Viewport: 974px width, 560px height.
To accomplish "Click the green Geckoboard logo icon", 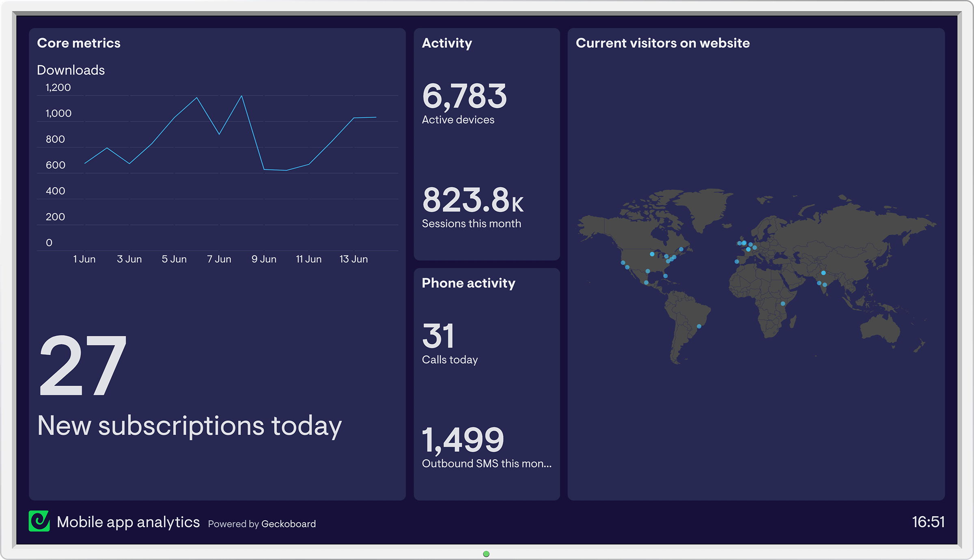I will click(39, 521).
